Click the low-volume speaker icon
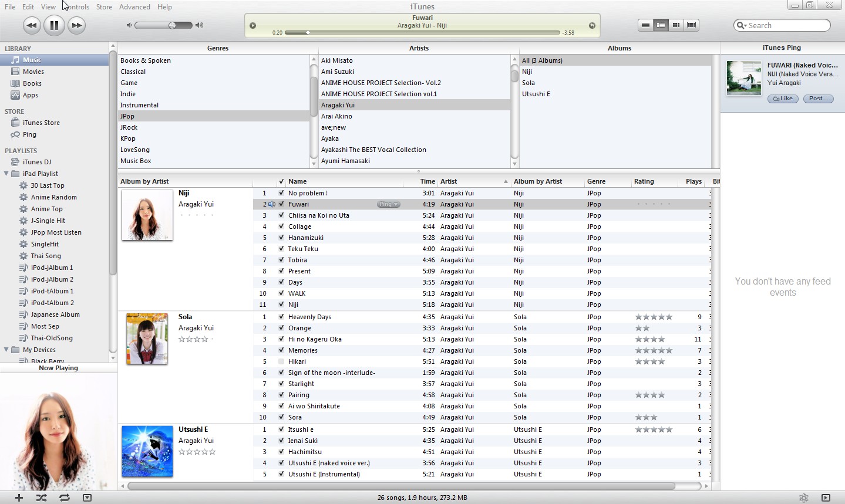This screenshot has height=504, width=845. [129, 25]
